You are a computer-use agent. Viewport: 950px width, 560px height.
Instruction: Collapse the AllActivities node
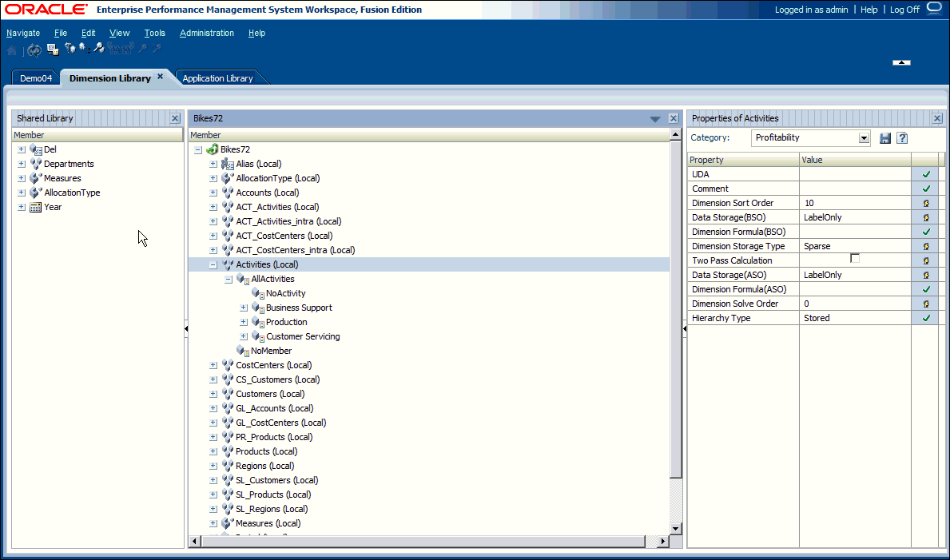pos(229,280)
